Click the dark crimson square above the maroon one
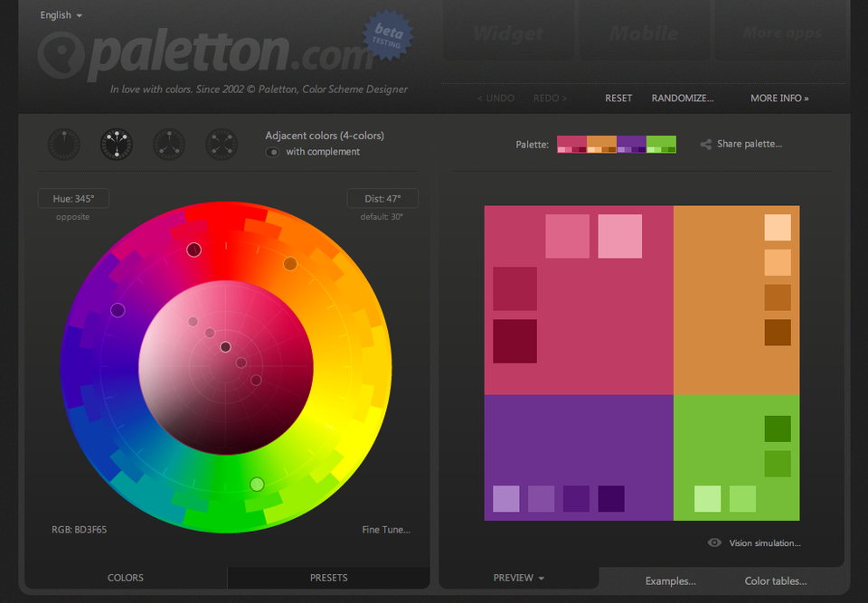Viewport: 868px width, 603px height. (514, 288)
